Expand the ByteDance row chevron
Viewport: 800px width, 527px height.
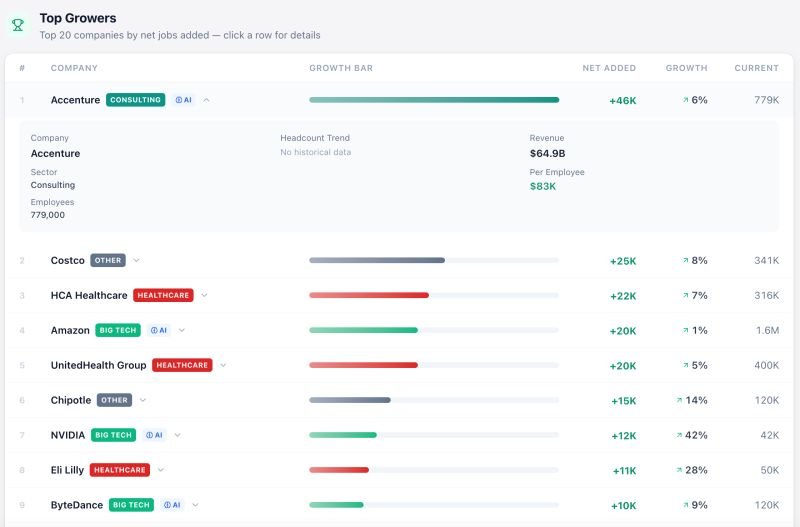point(195,505)
